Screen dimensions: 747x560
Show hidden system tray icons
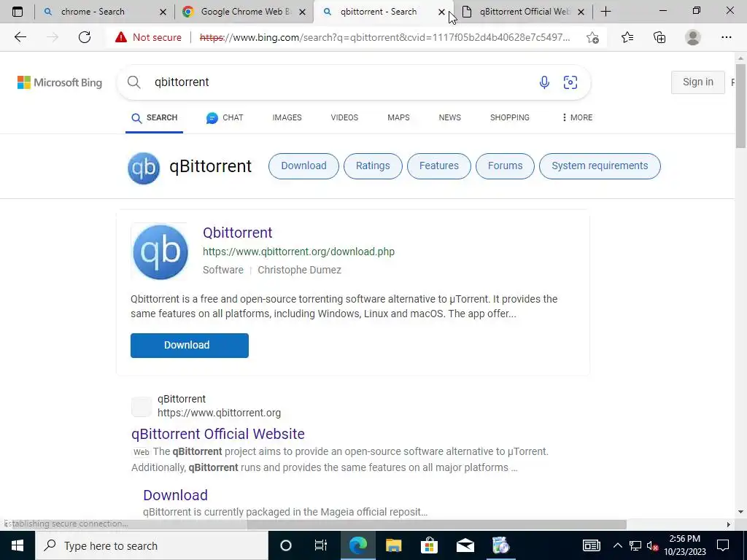617,545
